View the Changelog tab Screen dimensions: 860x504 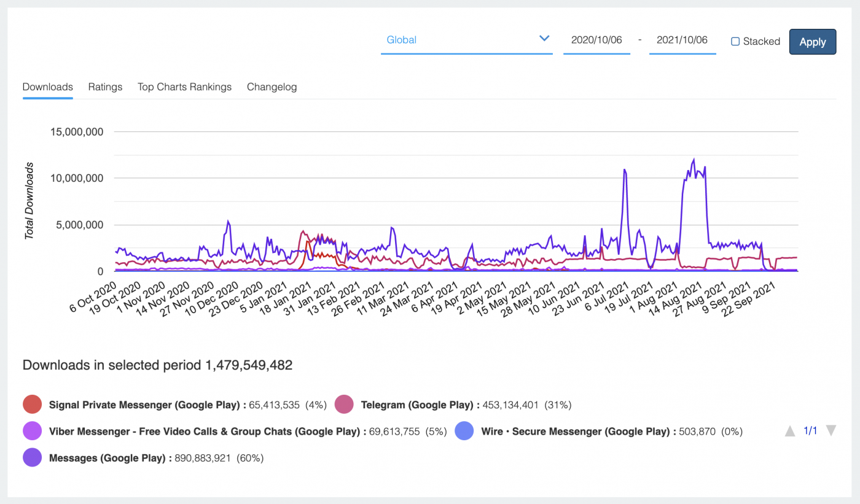click(x=272, y=87)
